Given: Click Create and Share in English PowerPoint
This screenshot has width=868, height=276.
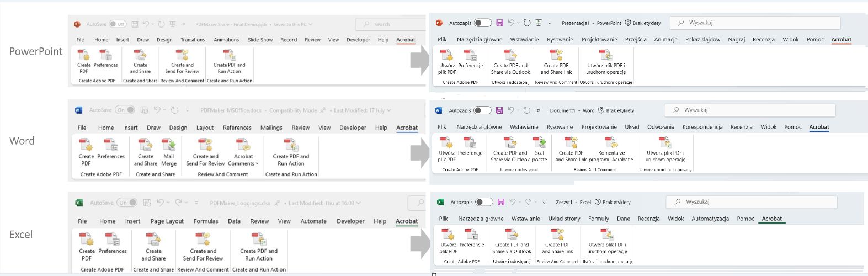Looking at the screenshot, I should click(140, 61).
